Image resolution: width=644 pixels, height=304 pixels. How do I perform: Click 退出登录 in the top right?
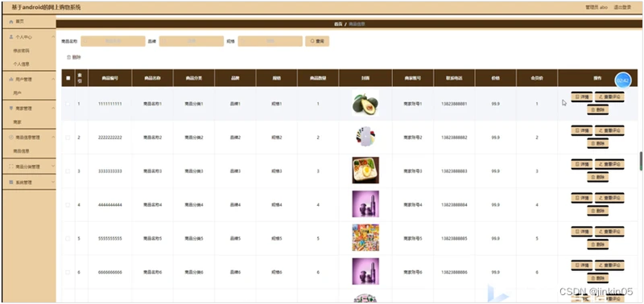(622, 7)
